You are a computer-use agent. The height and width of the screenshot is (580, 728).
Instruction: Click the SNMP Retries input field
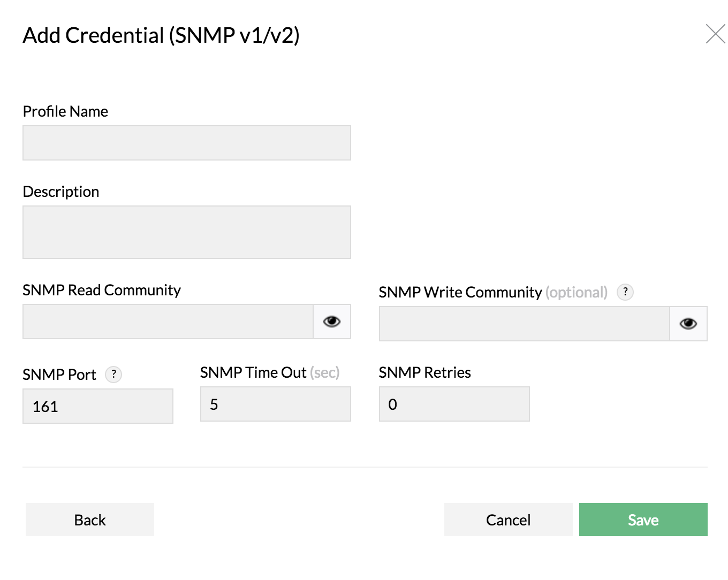pos(454,404)
